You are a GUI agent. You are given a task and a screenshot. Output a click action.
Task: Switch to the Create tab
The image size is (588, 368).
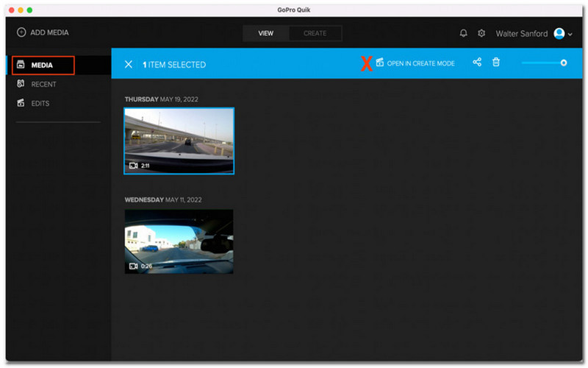point(315,33)
